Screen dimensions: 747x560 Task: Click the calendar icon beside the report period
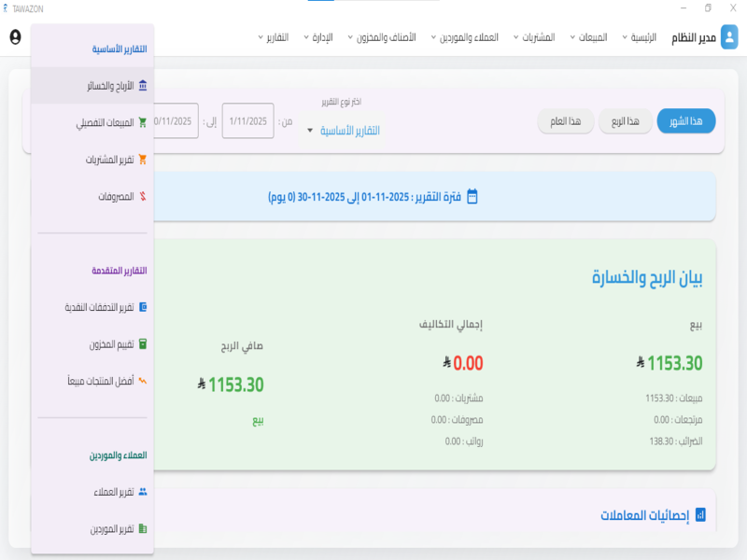[x=474, y=197]
